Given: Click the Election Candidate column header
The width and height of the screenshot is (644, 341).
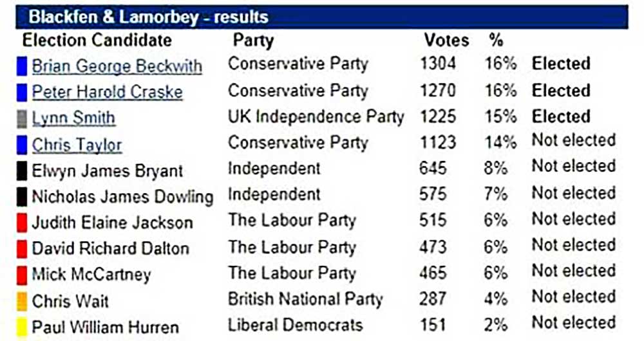Looking at the screenshot, I should (x=97, y=40).
